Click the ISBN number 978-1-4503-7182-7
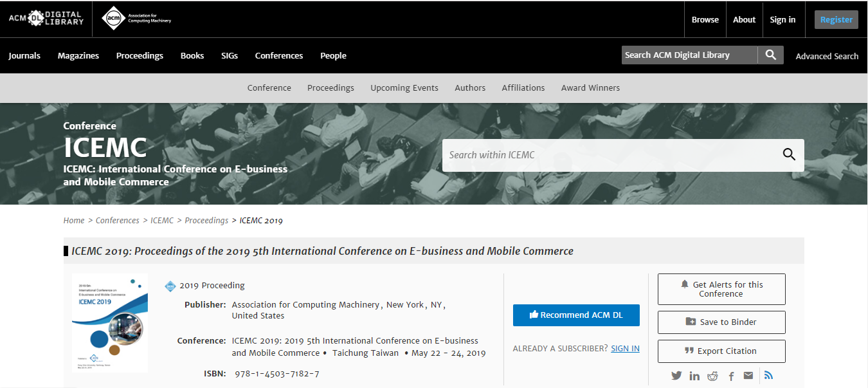This screenshot has width=868, height=388. click(x=277, y=373)
